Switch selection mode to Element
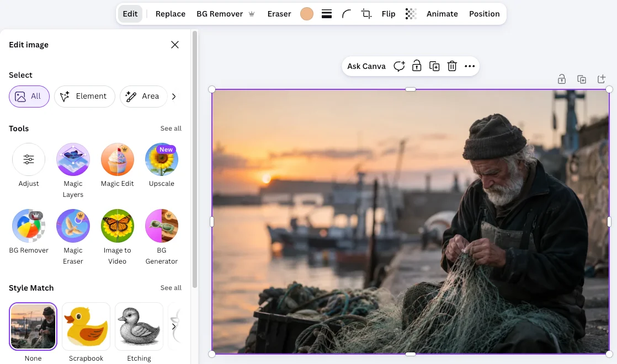617x364 pixels. pos(84,97)
